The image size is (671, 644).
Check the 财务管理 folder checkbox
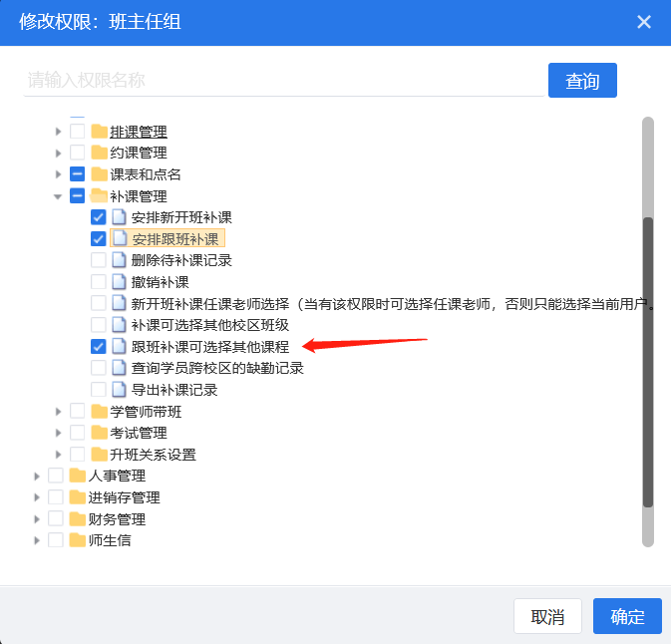pos(56,519)
